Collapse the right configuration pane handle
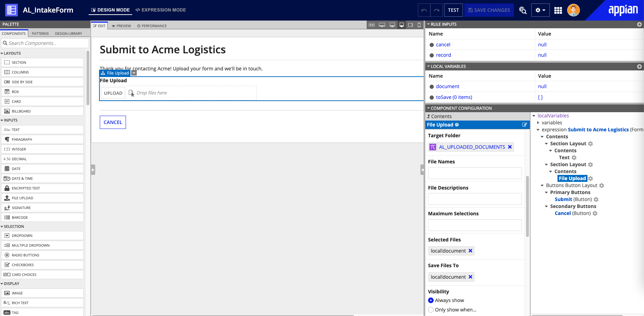This screenshot has width=644, height=316. [x=422, y=170]
